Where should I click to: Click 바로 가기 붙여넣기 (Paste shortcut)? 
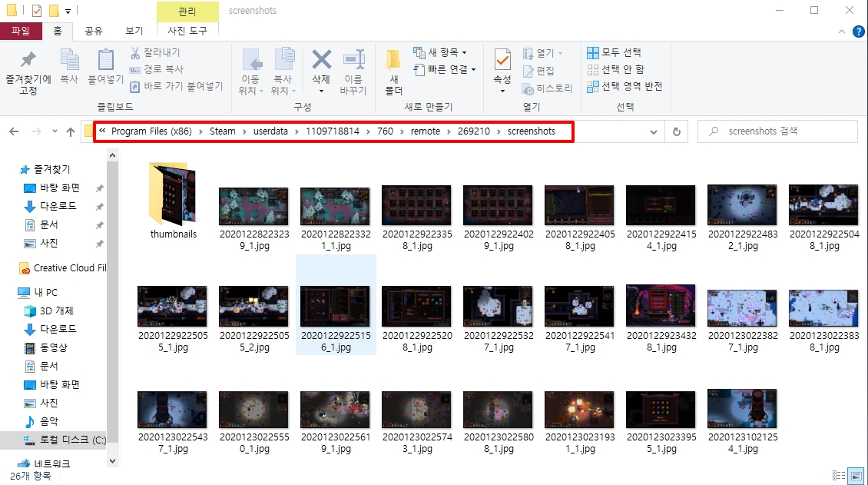[177, 86]
